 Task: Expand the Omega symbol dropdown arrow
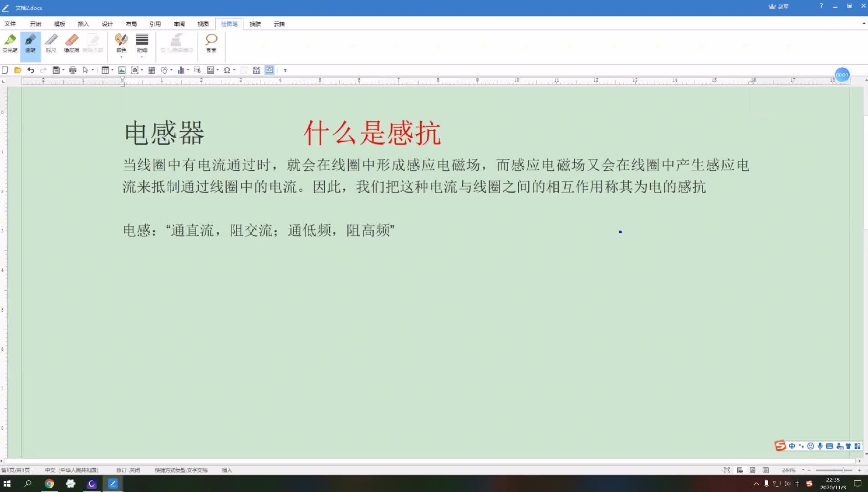click(x=234, y=70)
